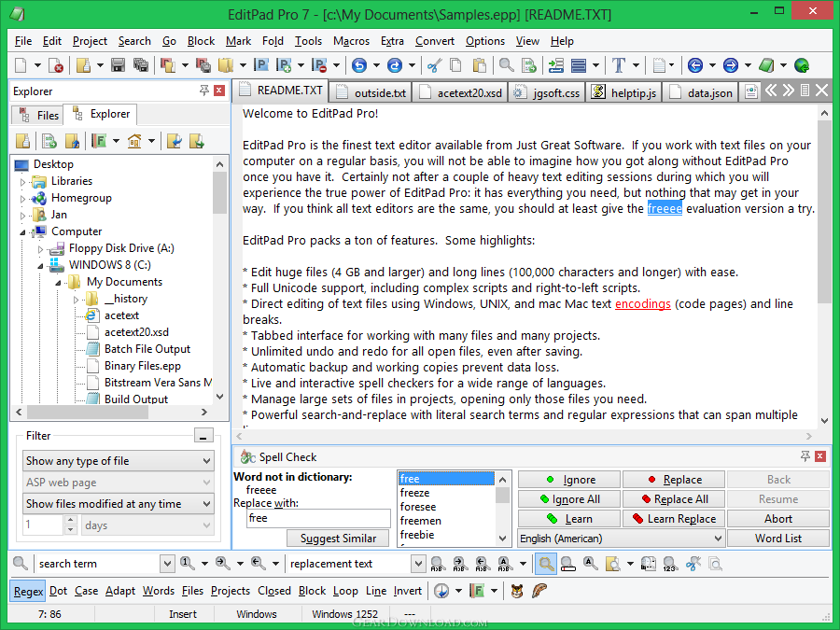840x630 pixels.
Task: Expand the _history folder node
Action: [77, 300]
